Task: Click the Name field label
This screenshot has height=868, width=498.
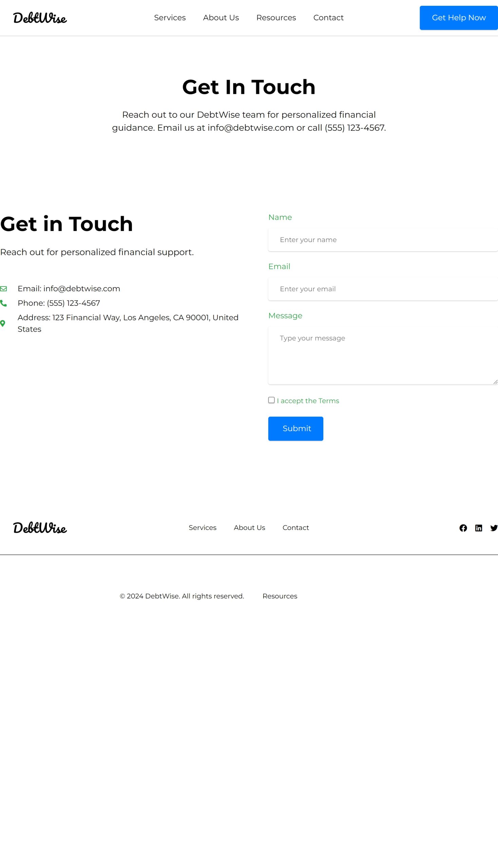Action: coord(280,217)
